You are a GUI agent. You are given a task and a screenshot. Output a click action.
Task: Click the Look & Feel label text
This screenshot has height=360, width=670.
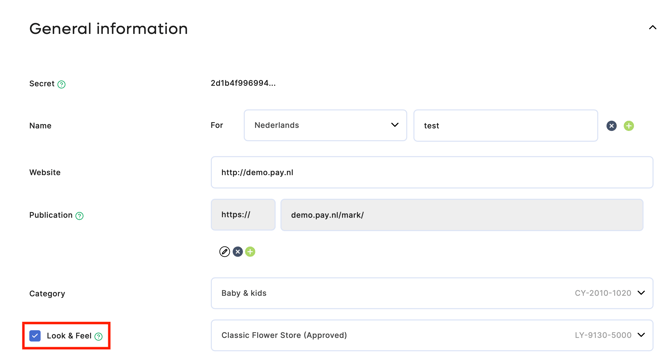coord(69,336)
